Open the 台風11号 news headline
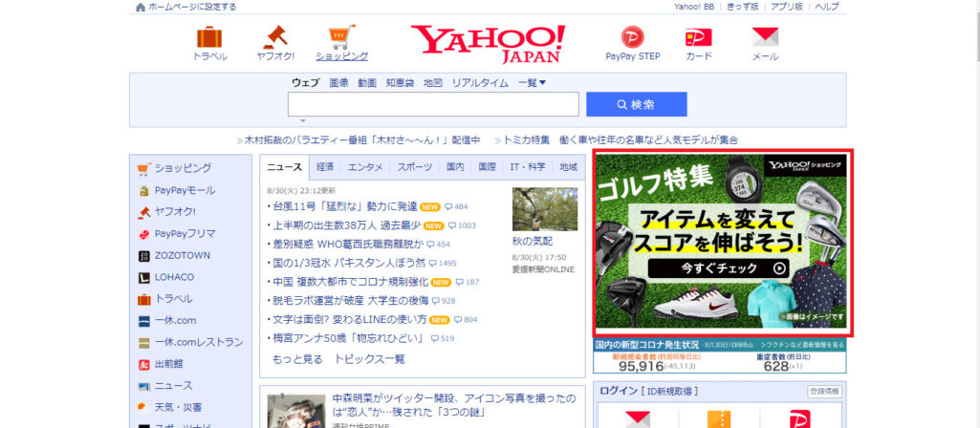This screenshot has width=980, height=428. pyautogui.click(x=344, y=206)
